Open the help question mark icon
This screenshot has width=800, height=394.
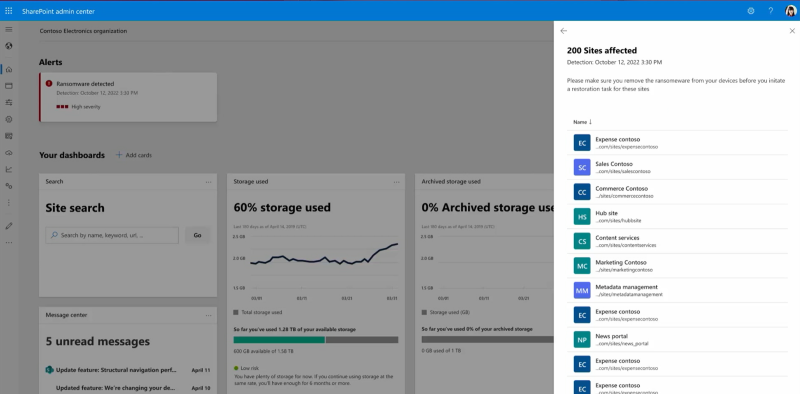(770, 11)
